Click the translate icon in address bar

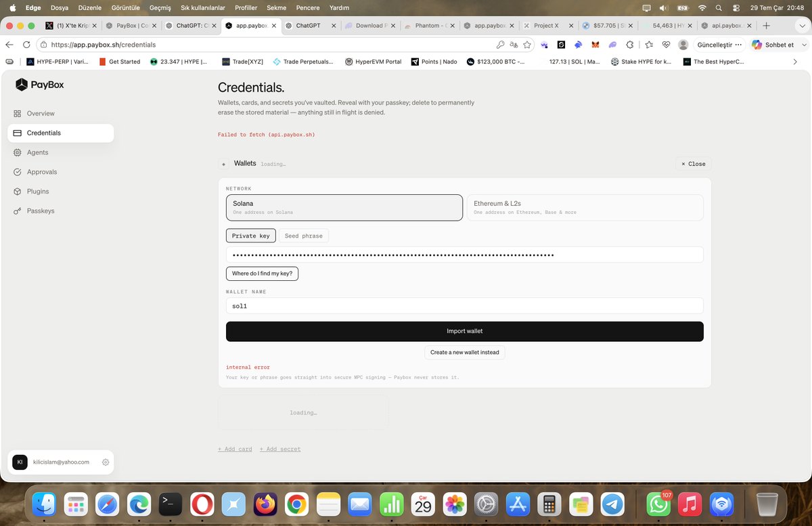(514, 45)
